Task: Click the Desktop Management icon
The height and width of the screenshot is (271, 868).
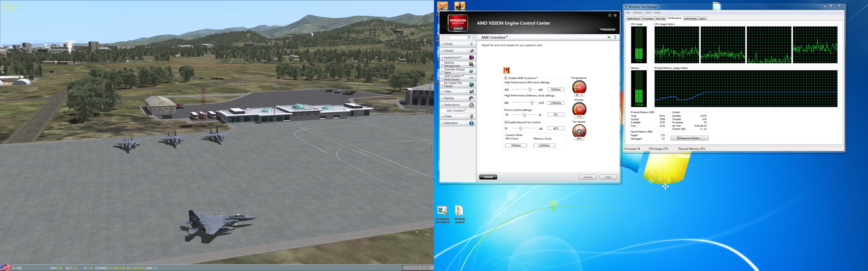Action: point(471,64)
